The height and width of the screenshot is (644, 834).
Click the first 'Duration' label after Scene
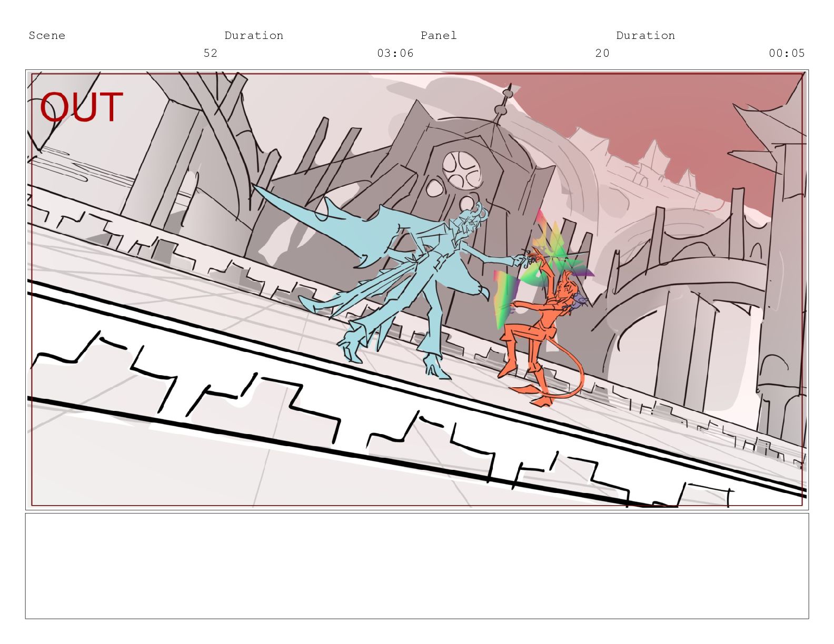[254, 35]
